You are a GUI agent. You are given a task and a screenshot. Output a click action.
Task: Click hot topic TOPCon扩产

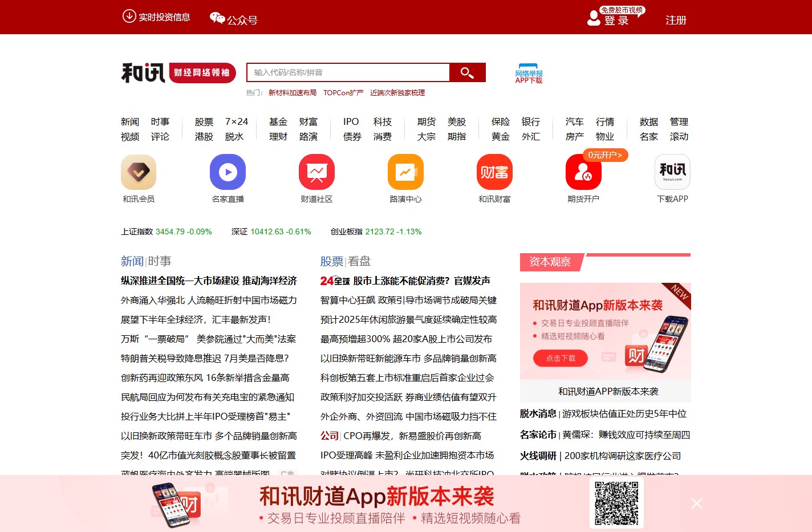[x=343, y=93]
